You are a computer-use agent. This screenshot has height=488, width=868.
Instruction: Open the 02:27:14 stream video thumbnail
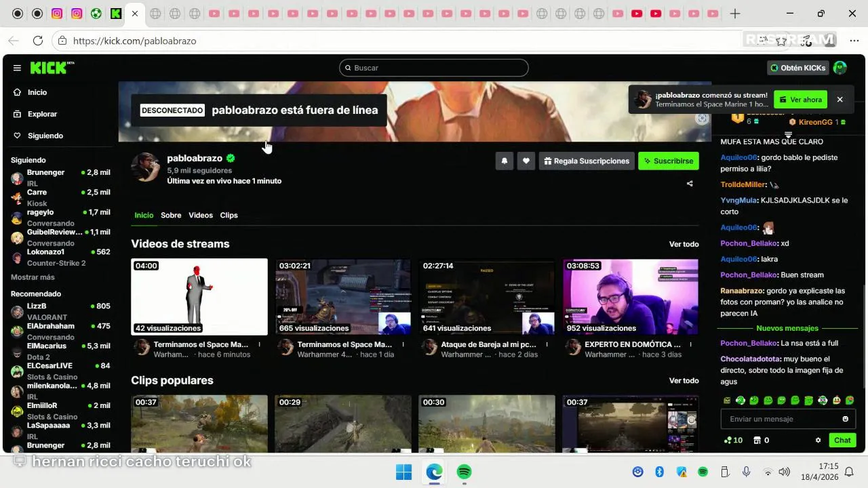click(x=487, y=296)
